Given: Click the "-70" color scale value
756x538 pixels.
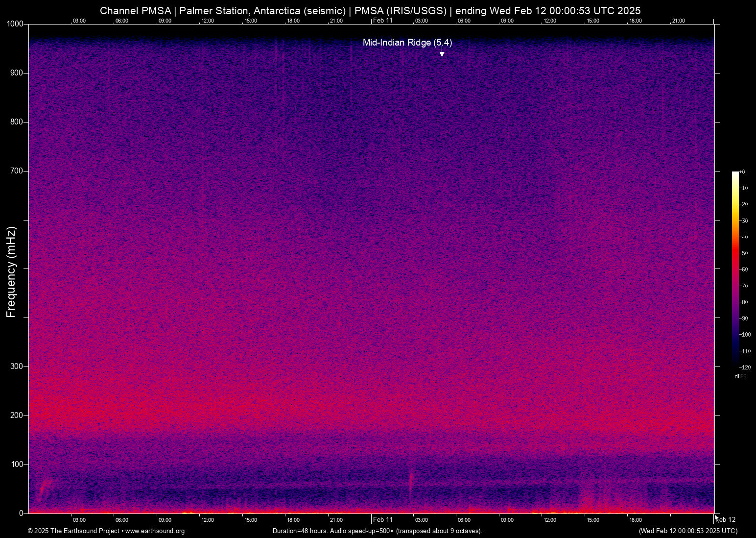Looking at the screenshot, I should (744, 286).
